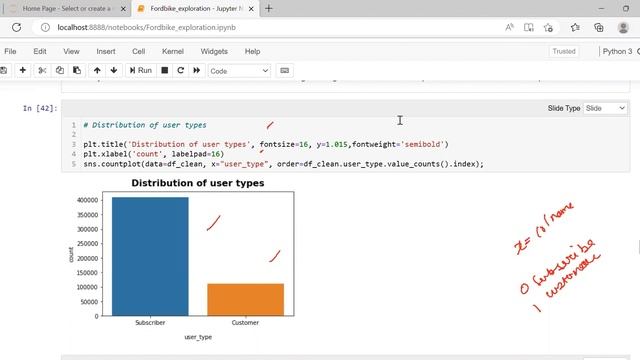The width and height of the screenshot is (640, 360).
Task: Open the Edit menu
Action: click(x=40, y=51)
